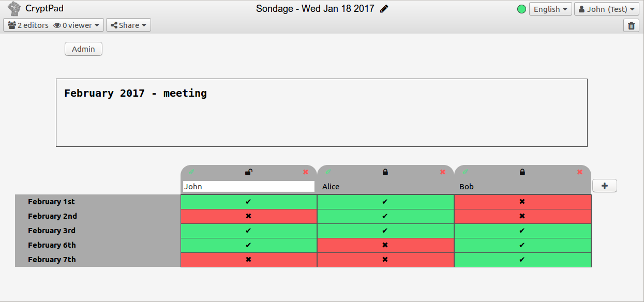Toggle John's vote for February 1st
The image size is (644, 302).
pos(249,202)
